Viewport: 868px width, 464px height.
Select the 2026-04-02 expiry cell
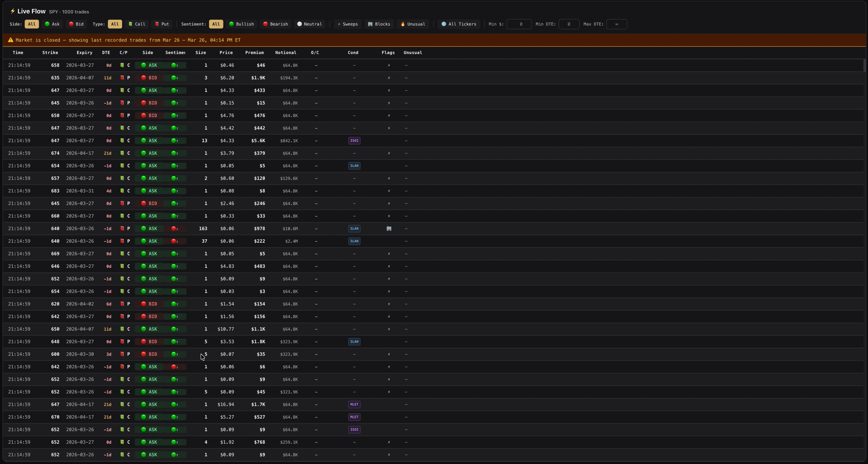(80, 304)
